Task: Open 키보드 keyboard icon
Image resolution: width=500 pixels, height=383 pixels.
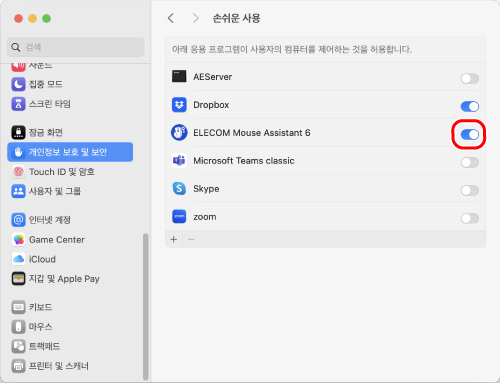Action: click(18, 307)
